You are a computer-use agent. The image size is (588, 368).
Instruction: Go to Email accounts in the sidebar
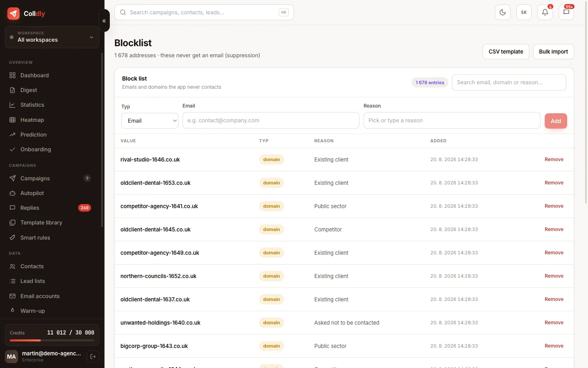(x=52, y=296)
